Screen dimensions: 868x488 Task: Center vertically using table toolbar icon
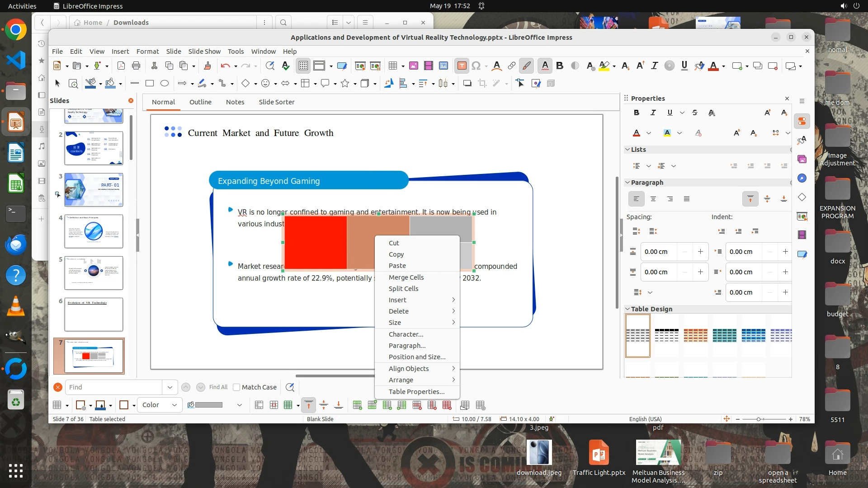pos(324,405)
